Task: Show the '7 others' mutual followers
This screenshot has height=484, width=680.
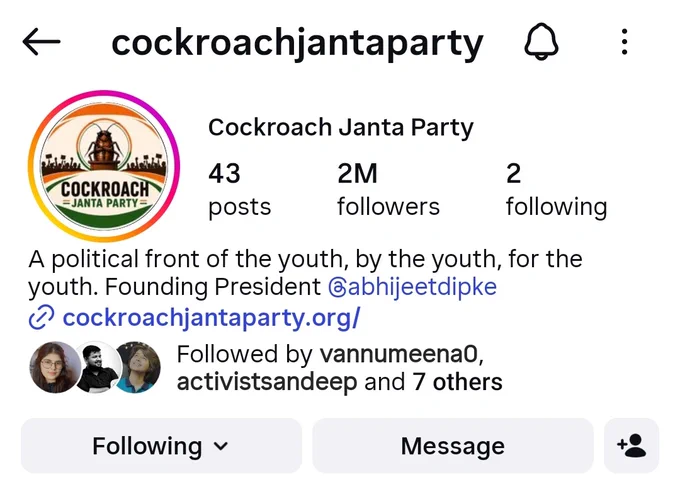Action: pos(457,383)
